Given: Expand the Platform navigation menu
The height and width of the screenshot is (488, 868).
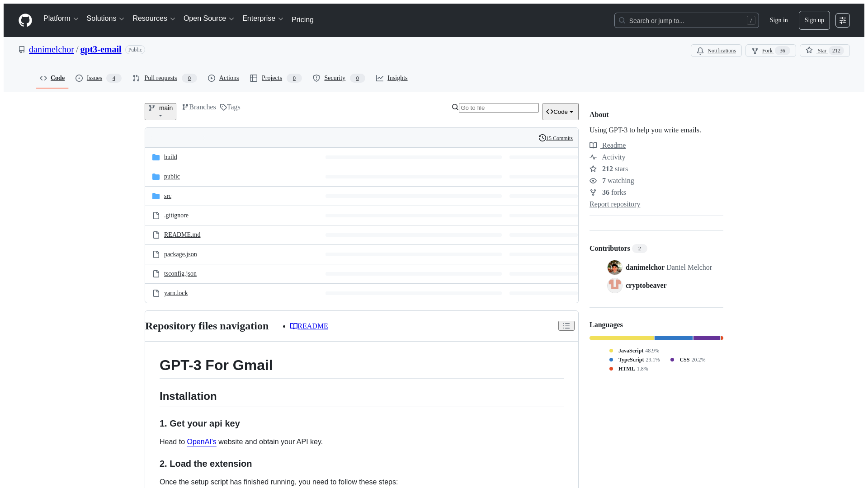Looking at the screenshot, I should click(x=61, y=19).
